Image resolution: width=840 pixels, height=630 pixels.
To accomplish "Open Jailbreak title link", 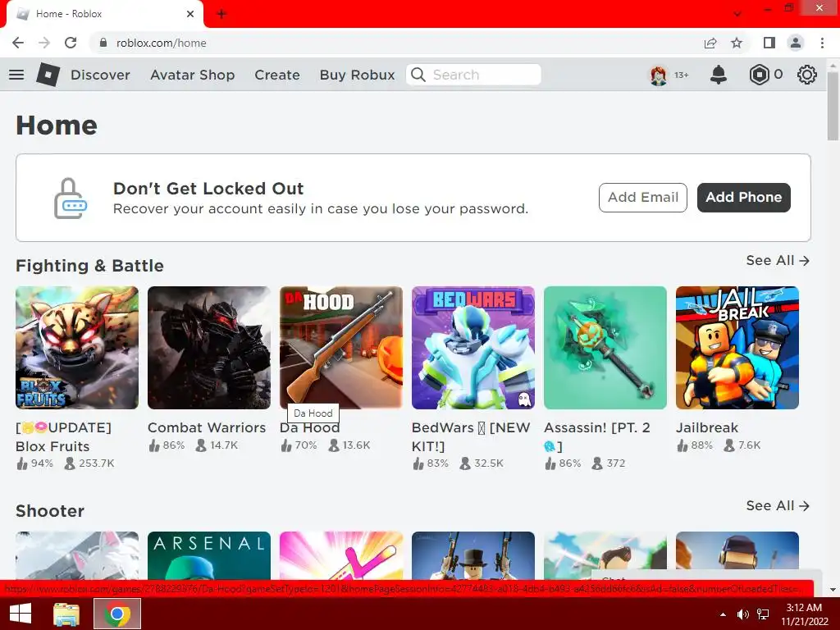I will coord(707,427).
